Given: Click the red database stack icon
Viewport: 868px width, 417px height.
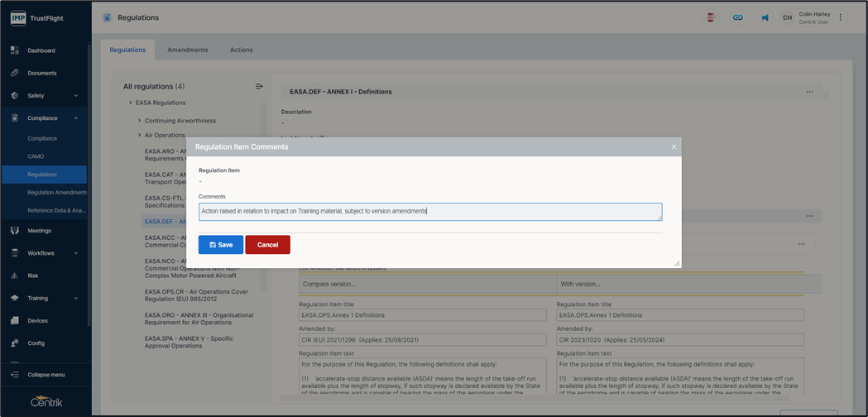Looking at the screenshot, I should coord(711,17).
